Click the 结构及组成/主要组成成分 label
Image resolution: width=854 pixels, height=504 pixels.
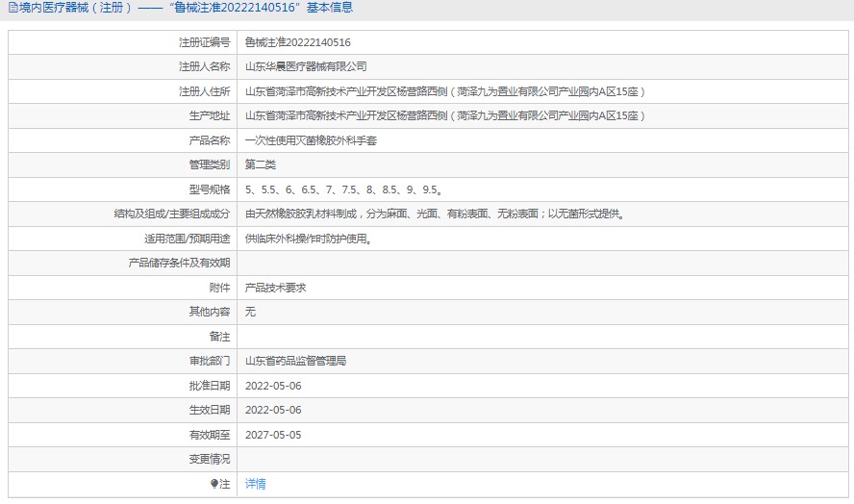(171, 214)
